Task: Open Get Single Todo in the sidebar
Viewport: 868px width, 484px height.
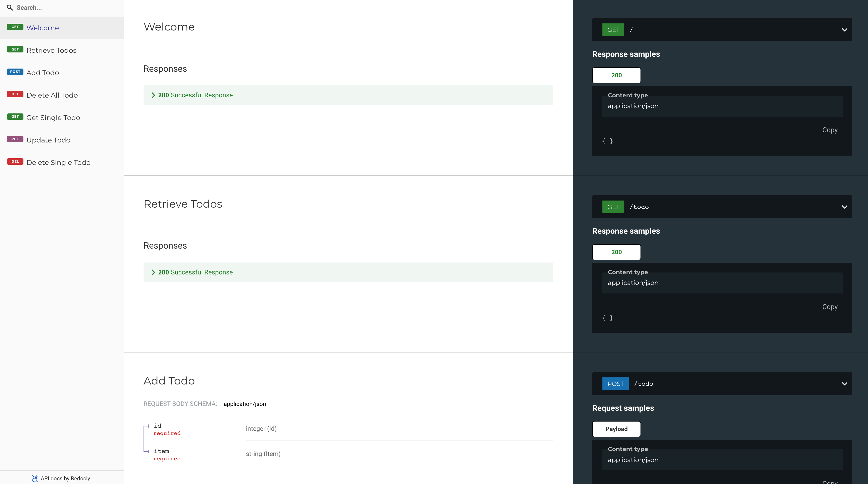Action: [x=53, y=118]
